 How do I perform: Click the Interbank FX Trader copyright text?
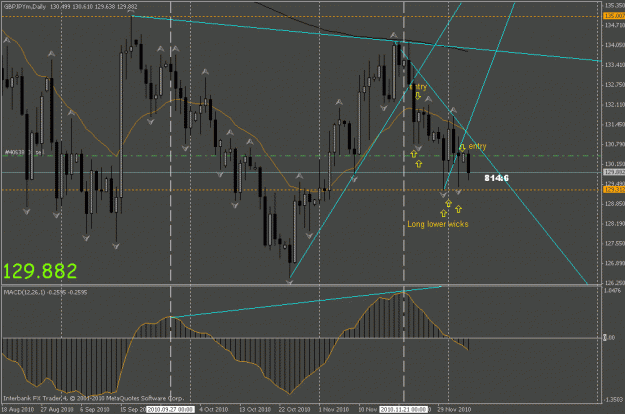click(x=93, y=398)
